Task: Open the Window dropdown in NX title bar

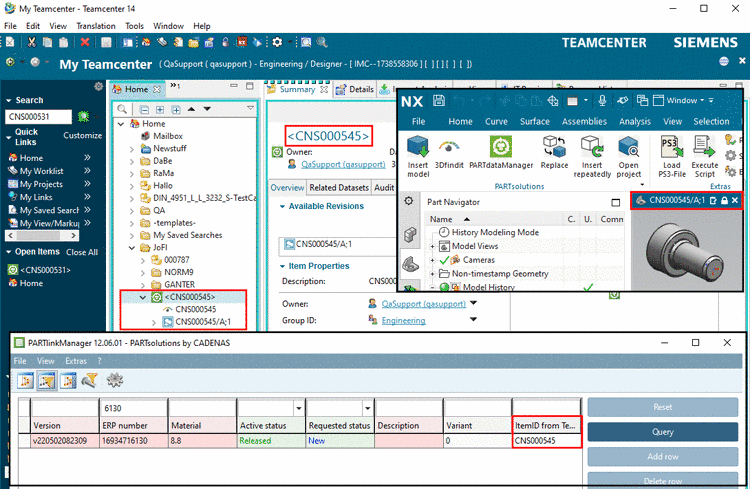Action: [683, 100]
